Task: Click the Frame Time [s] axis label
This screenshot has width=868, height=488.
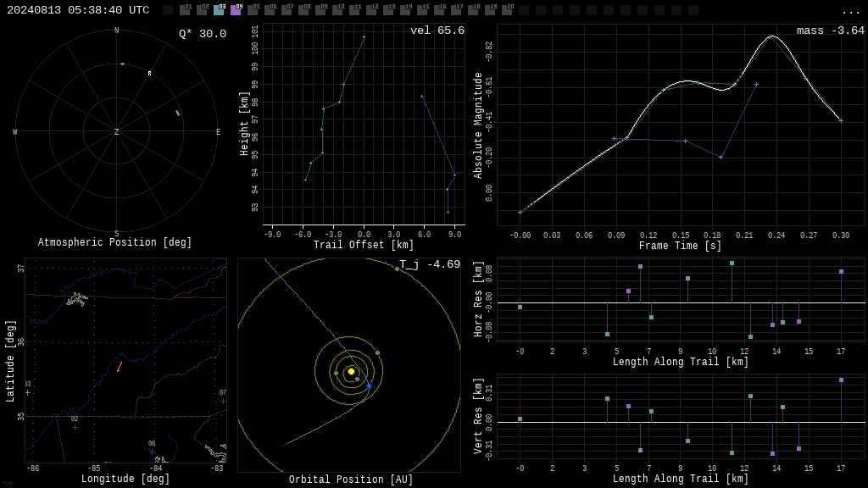Action: [x=681, y=245]
